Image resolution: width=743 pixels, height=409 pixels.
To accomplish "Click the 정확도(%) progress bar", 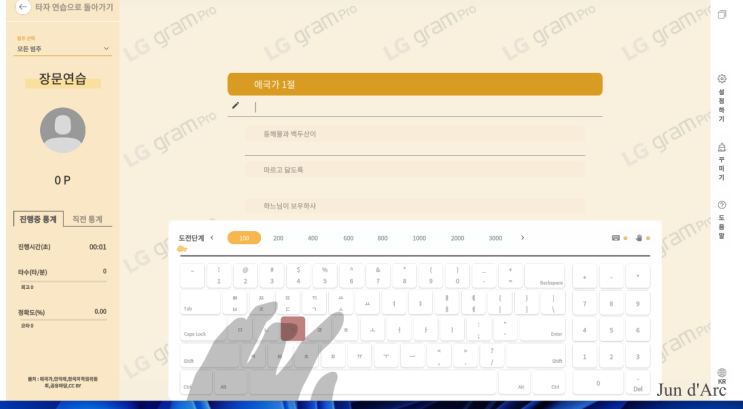I will pyautogui.click(x=63, y=320).
